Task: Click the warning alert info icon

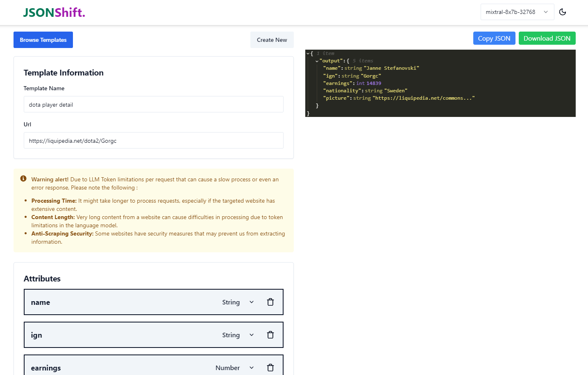Action: pyautogui.click(x=23, y=178)
